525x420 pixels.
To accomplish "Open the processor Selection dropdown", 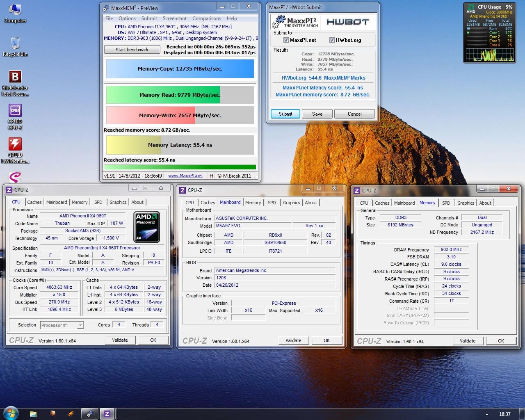I will click(62, 325).
